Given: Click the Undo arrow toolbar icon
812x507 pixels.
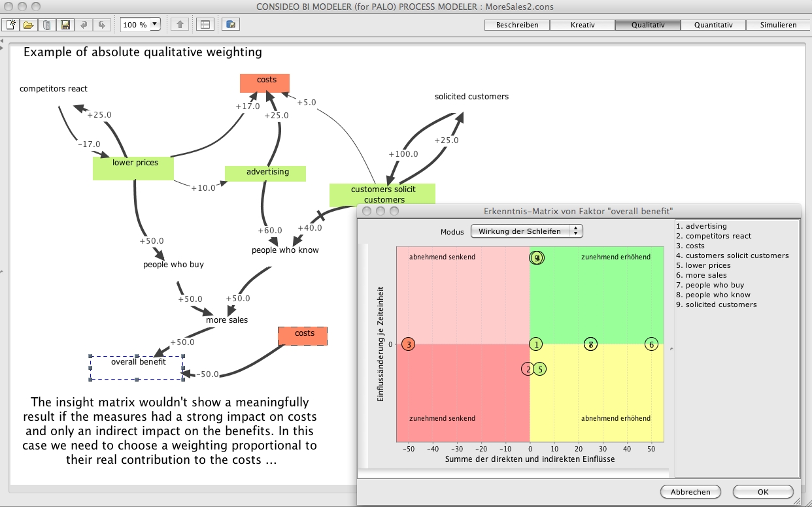Looking at the screenshot, I should coord(83,25).
